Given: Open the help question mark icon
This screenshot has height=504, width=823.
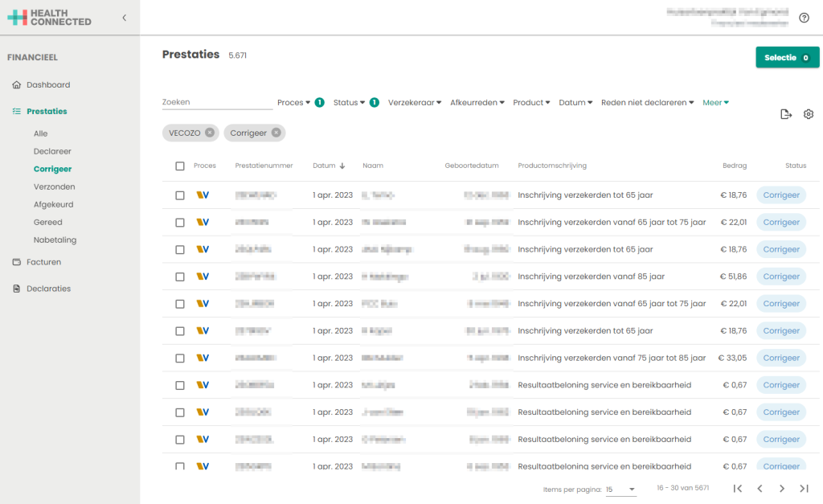Looking at the screenshot, I should [x=804, y=18].
